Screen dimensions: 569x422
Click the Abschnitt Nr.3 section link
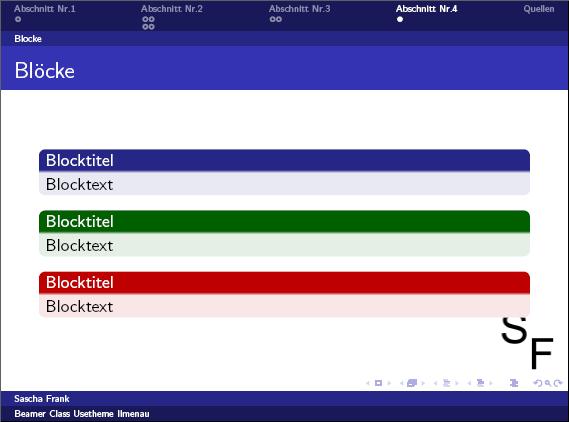click(x=300, y=9)
